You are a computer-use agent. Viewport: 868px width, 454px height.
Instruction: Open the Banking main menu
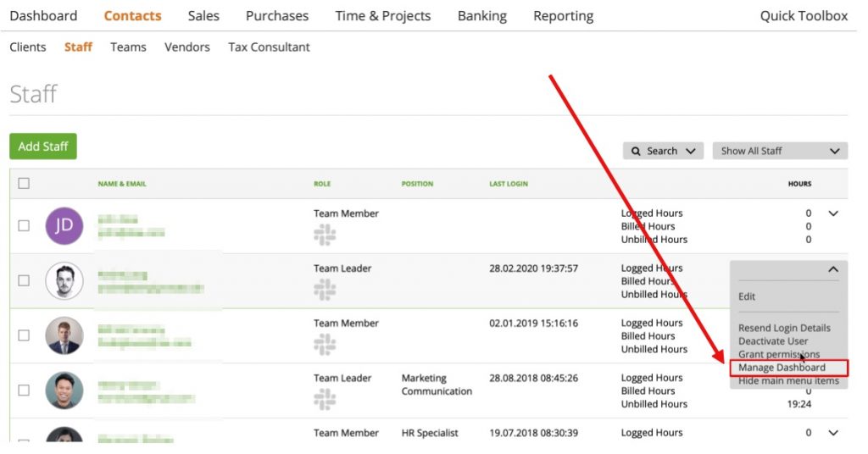click(482, 16)
